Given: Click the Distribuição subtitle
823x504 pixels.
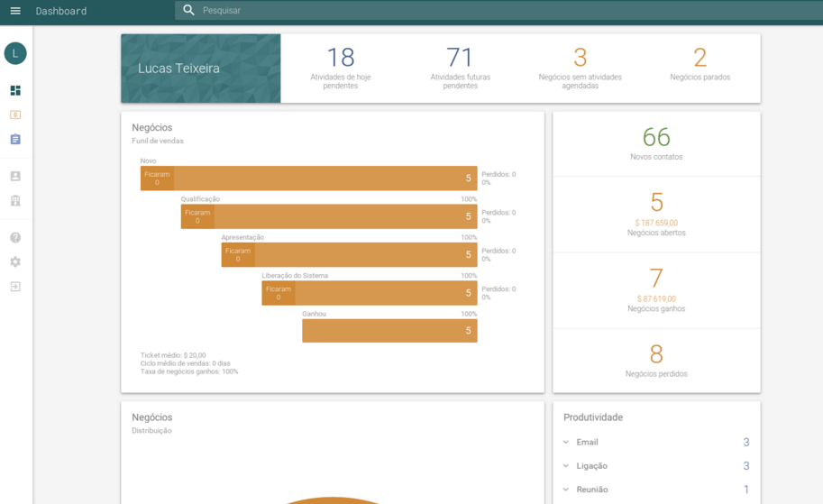Looking at the screenshot, I should [151, 430].
